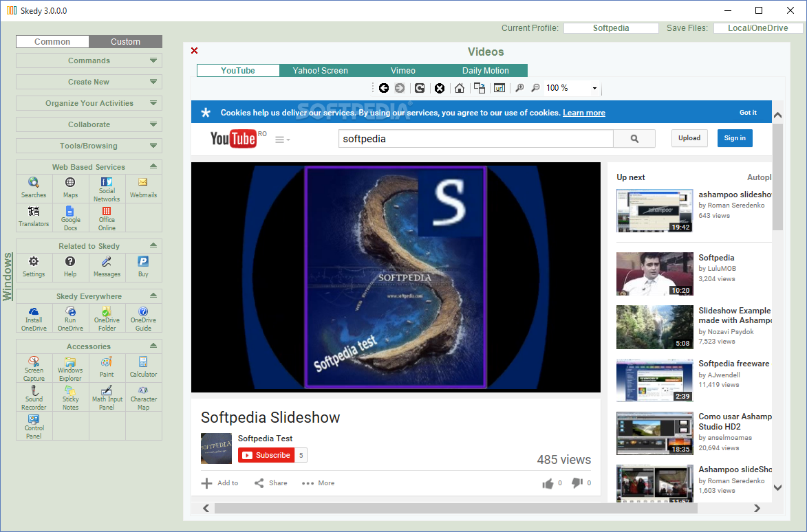Viewport: 807px width, 532px height.
Task: Stop loading the page
Action: coord(440,88)
